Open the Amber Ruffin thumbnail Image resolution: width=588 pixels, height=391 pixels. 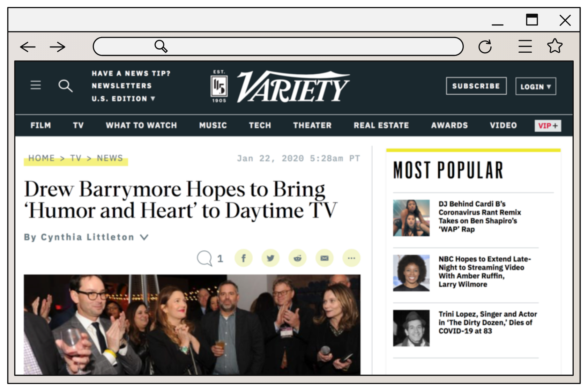(x=411, y=273)
